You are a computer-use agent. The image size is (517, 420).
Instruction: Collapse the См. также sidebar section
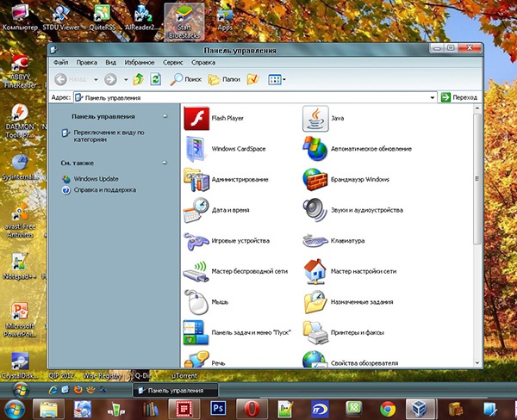(166, 162)
